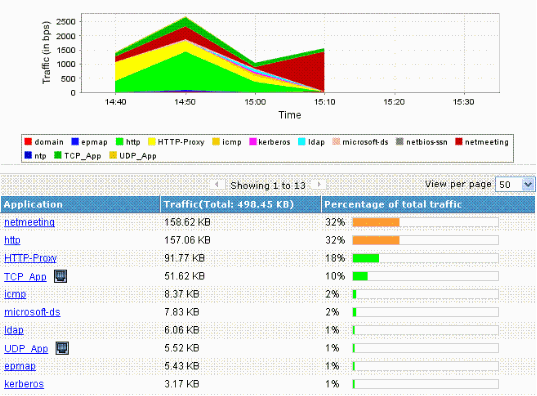537x396 pixels.
Task: Click Percentage of total traffic header
Action: pos(428,205)
